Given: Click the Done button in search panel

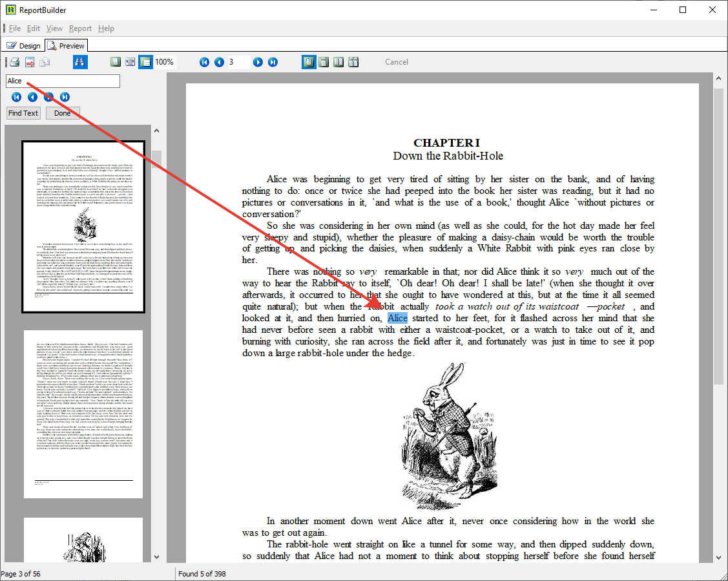Looking at the screenshot, I should tap(63, 113).
